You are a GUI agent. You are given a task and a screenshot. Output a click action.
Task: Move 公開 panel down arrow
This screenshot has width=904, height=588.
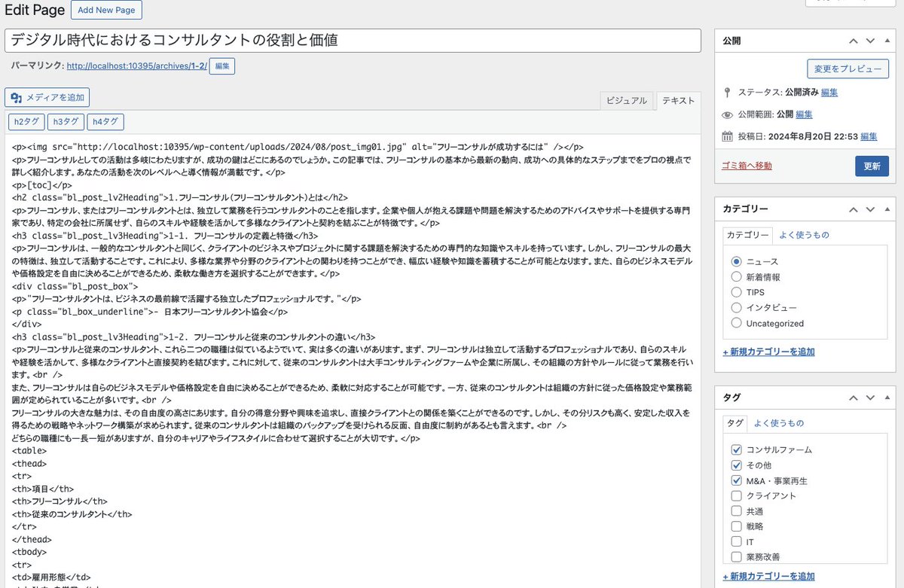tap(870, 41)
